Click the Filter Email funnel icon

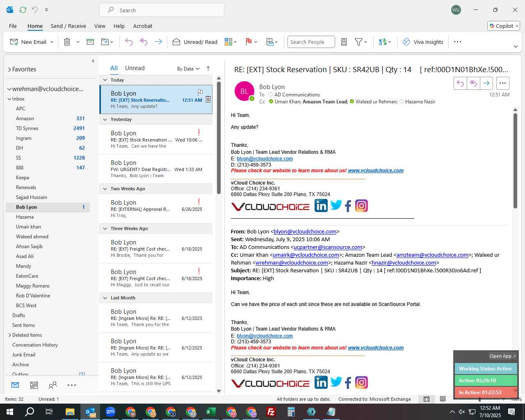click(359, 42)
